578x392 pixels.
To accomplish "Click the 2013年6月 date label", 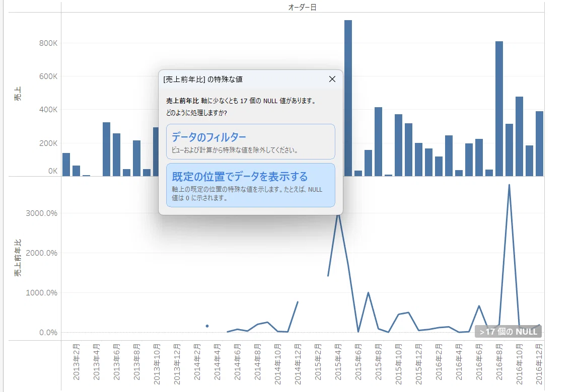I will click(116, 362).
